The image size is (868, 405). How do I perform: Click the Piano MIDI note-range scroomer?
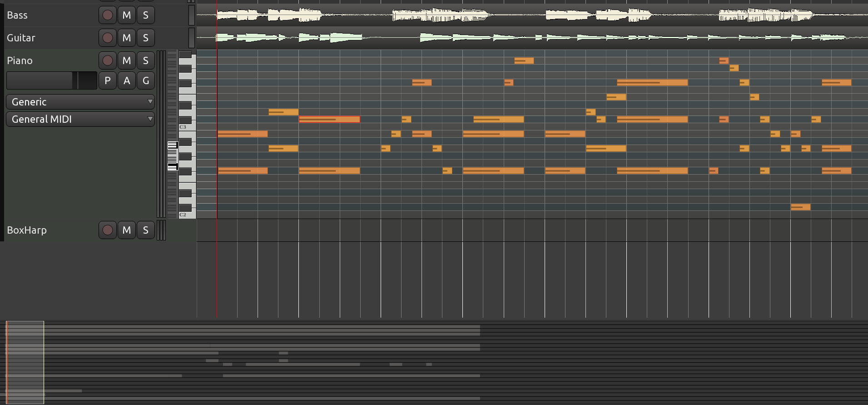click(x=172, y=134)
